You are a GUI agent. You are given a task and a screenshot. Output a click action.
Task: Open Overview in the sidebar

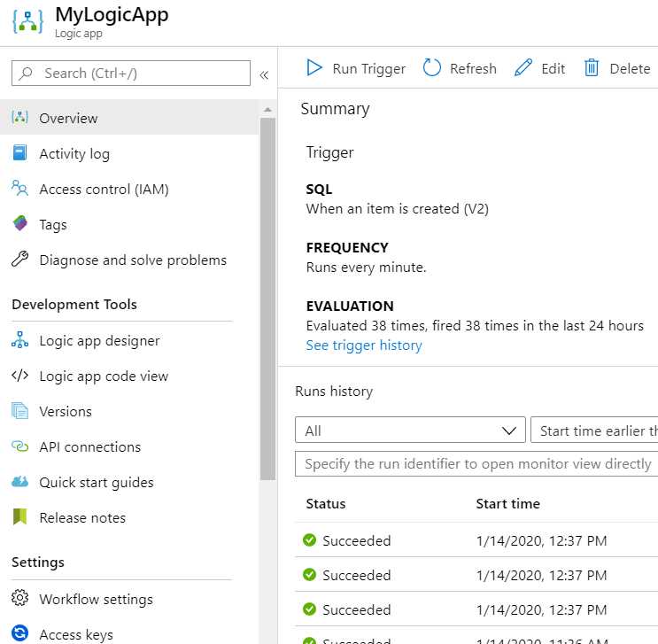pyautogui.click(x=129, y=118)
